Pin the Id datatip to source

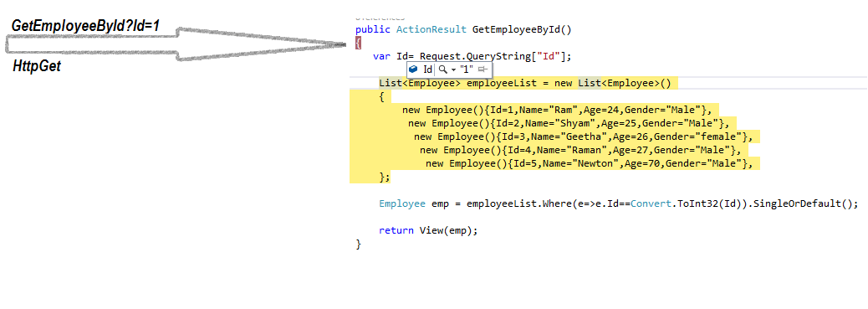(x=483, y=70)
